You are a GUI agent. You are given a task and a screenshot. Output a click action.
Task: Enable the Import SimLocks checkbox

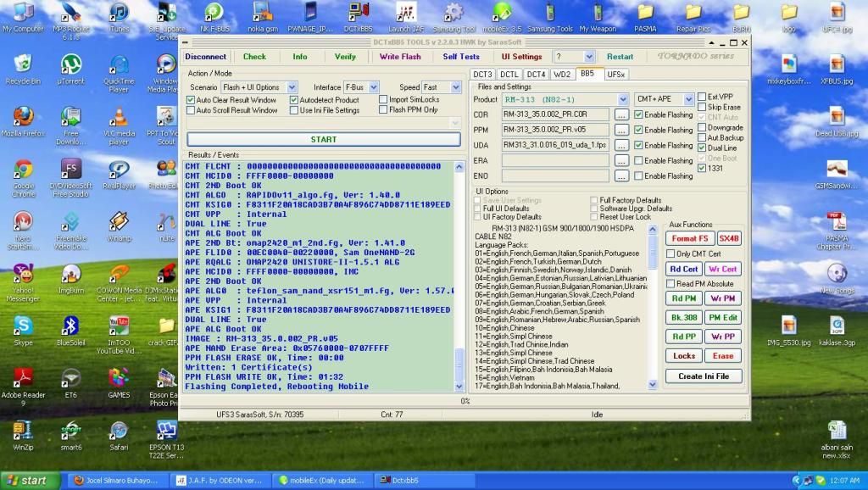click(x=383, y=100)
